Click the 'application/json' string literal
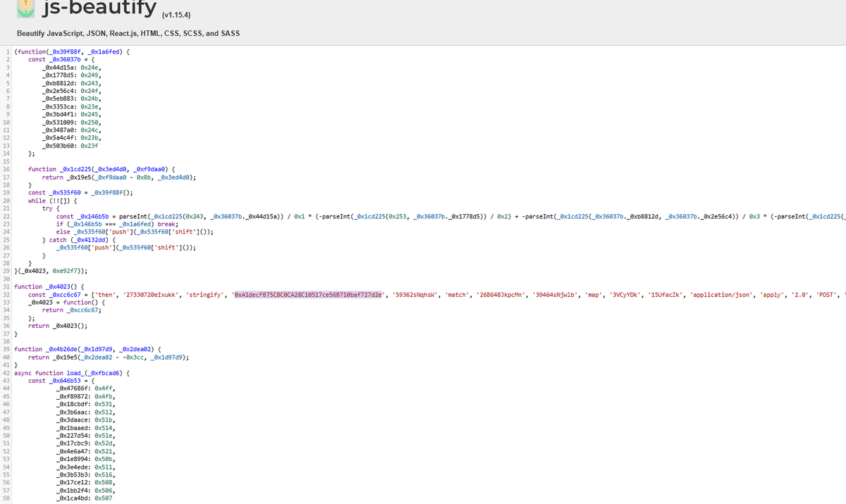This screenshot has width=846, height=504. tap(723, 294)
